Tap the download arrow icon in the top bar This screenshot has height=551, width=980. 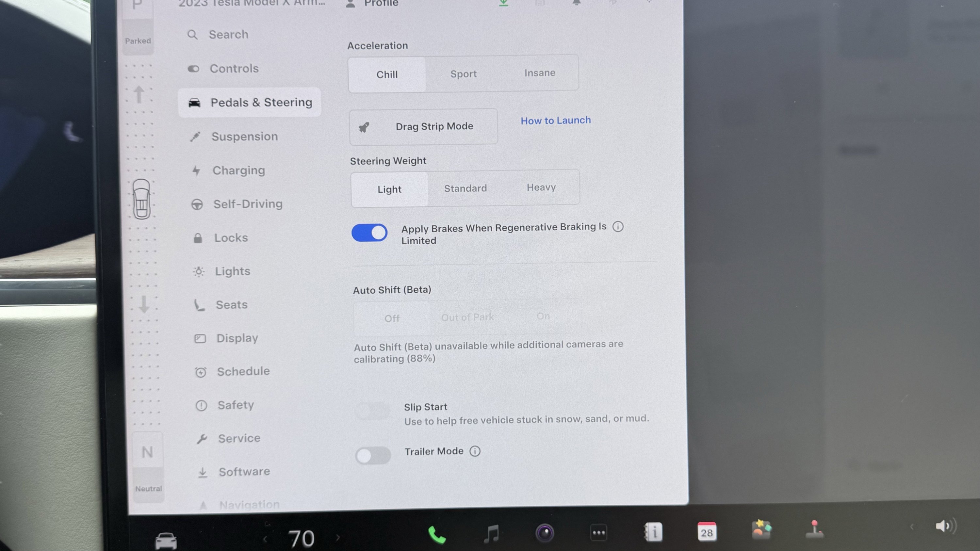click(x=503, y=3)
